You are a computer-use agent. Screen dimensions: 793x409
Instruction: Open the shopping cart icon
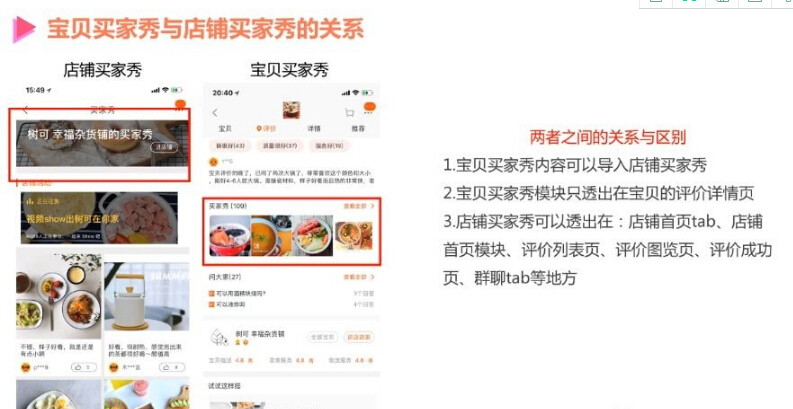coord(349,112)
